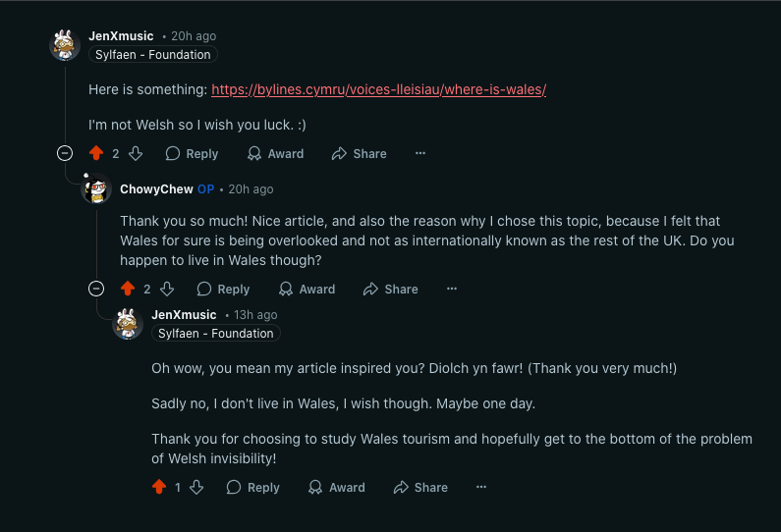
Task: Open more options on last reply
Action: 481,487
